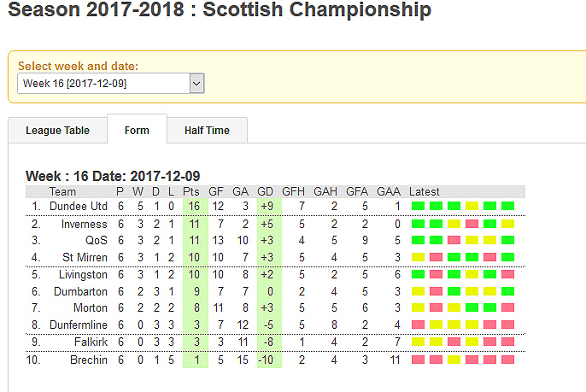Switch to the League Table tab
Screen dimensions: 586x392
(57, 131)
